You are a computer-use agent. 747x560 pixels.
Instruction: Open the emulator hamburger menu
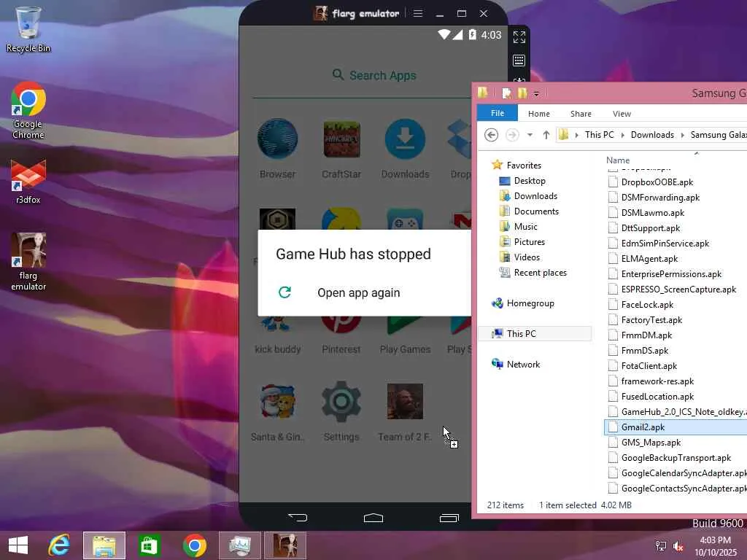click(418, 13)
